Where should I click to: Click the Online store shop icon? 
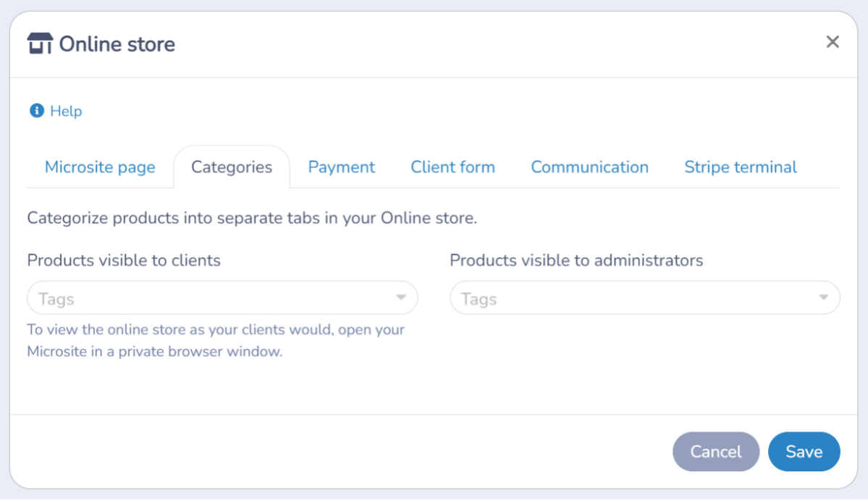40,43
